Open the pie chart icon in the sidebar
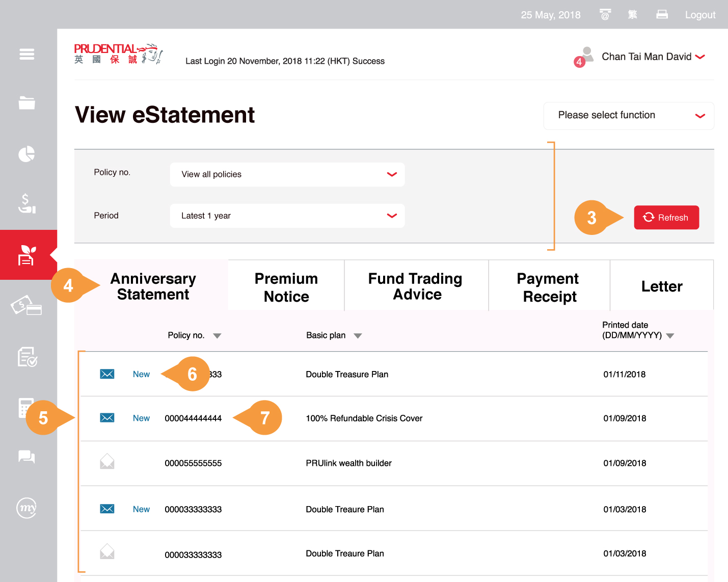 coord(27,153)
